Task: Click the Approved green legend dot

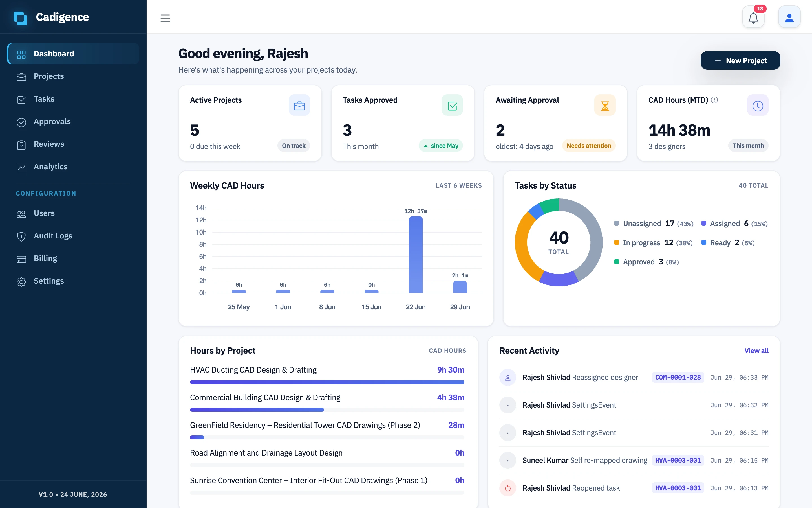Action: pyautogui.click(x=616, y=262)
